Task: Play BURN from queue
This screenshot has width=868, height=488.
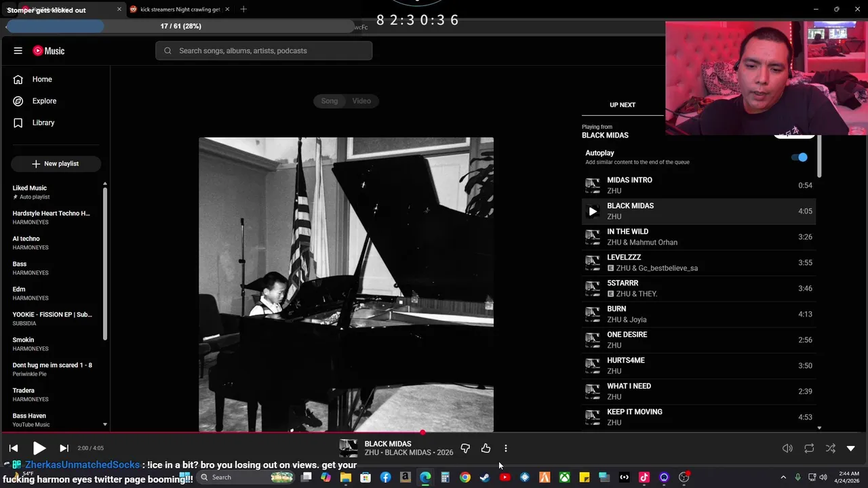Action: point(698,314)
